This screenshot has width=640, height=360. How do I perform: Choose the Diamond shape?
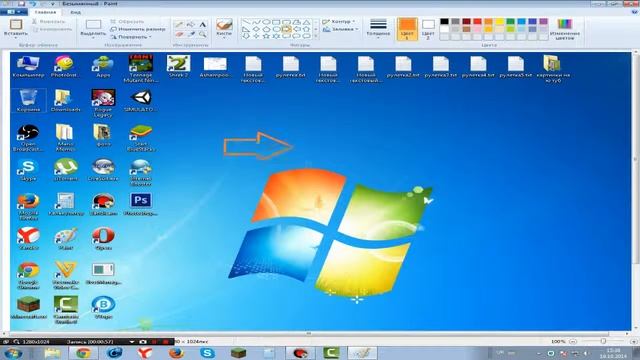pos(256,29)
